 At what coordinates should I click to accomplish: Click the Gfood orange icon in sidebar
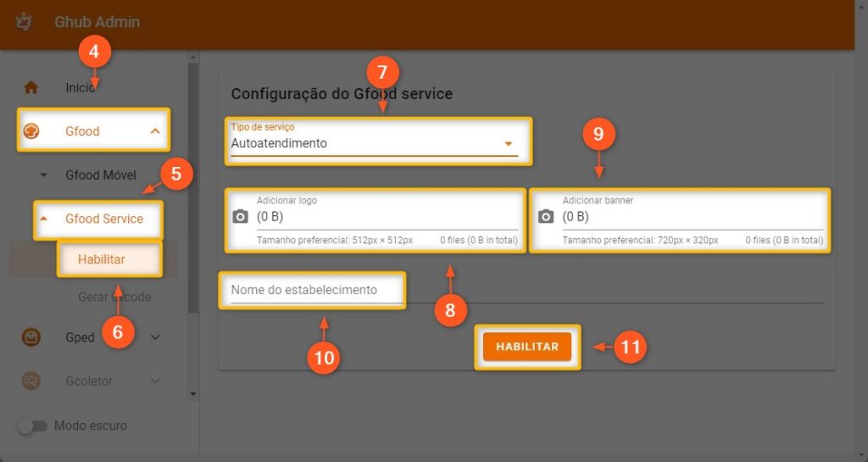[x=31, y=131]
